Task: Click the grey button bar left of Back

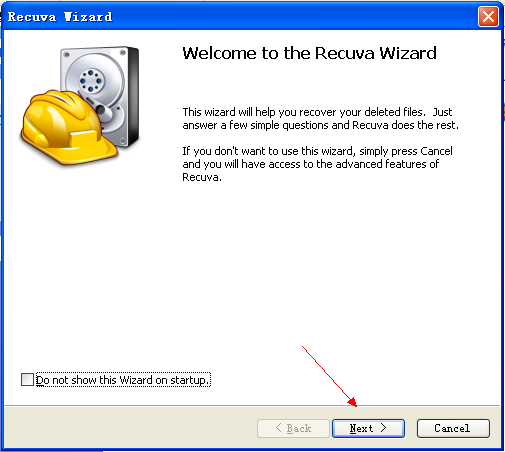Action: pyautogui.click(x=130, y=428)
